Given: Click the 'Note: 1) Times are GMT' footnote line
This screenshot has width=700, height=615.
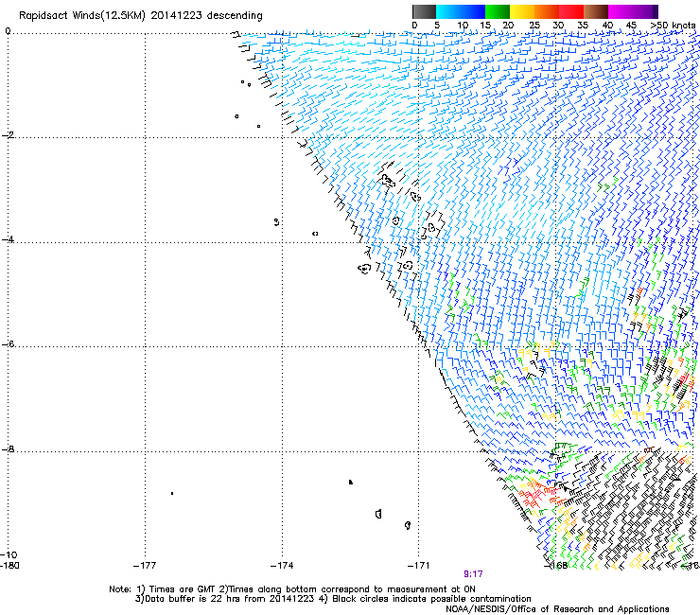Looking at the screenshot, I should pos(292,589).
